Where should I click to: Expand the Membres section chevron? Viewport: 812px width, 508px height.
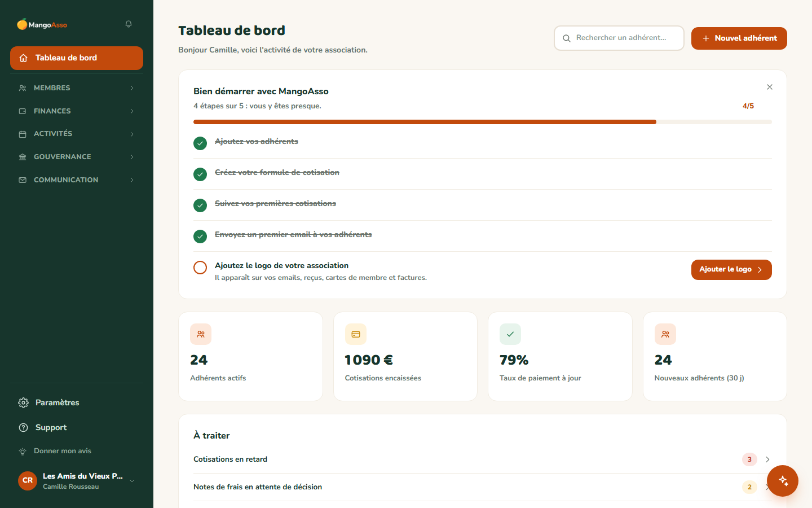click(132, 88)
